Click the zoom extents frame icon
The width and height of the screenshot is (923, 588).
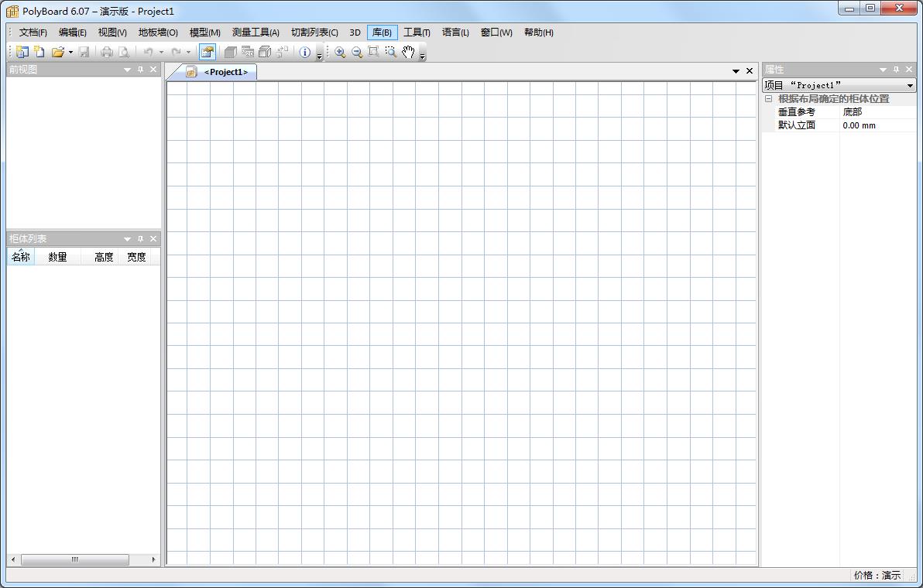[x=374, y=52]
